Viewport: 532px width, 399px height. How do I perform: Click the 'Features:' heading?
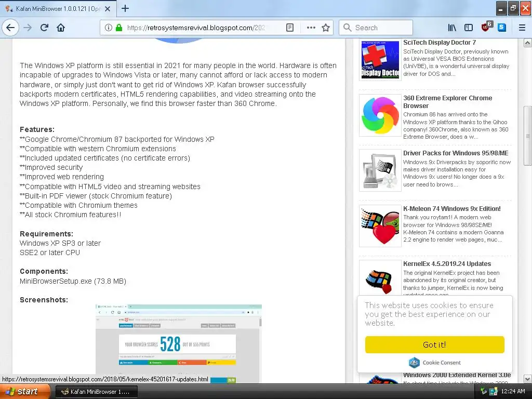click(37, 129)
